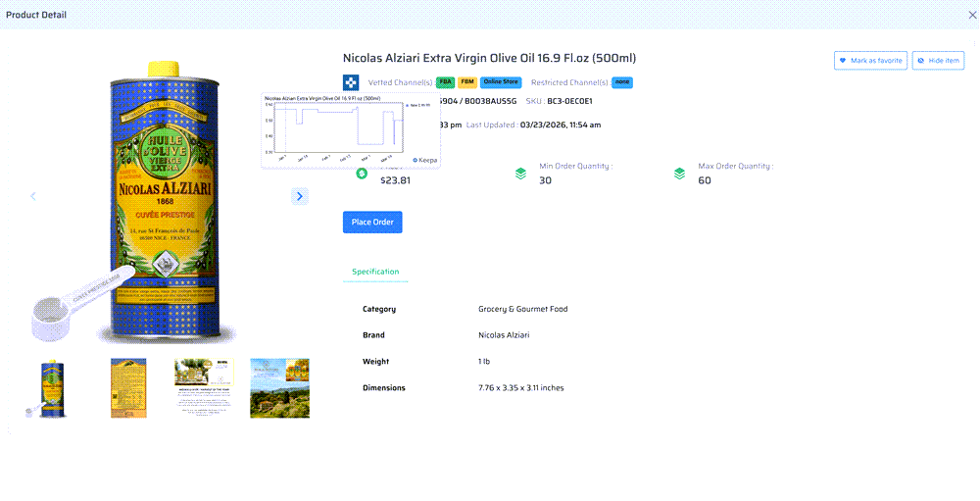Click the FBM channel badge
The height and width of the screenshot is (501, 980).
click(467, 82)
